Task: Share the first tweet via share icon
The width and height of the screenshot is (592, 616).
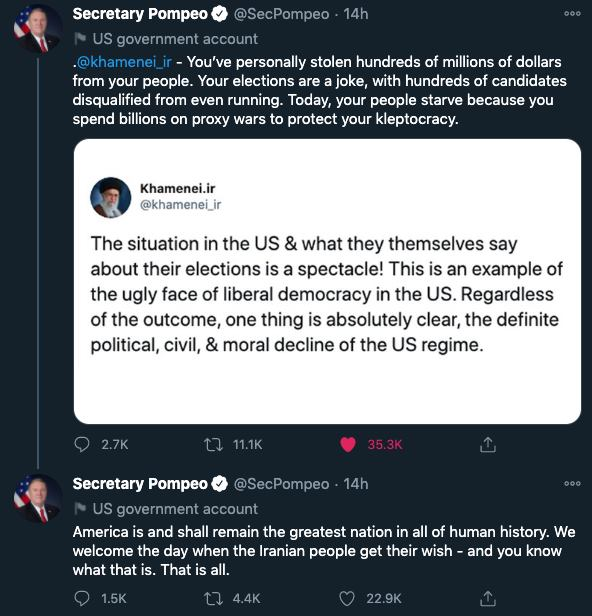Action: (488, 445)
